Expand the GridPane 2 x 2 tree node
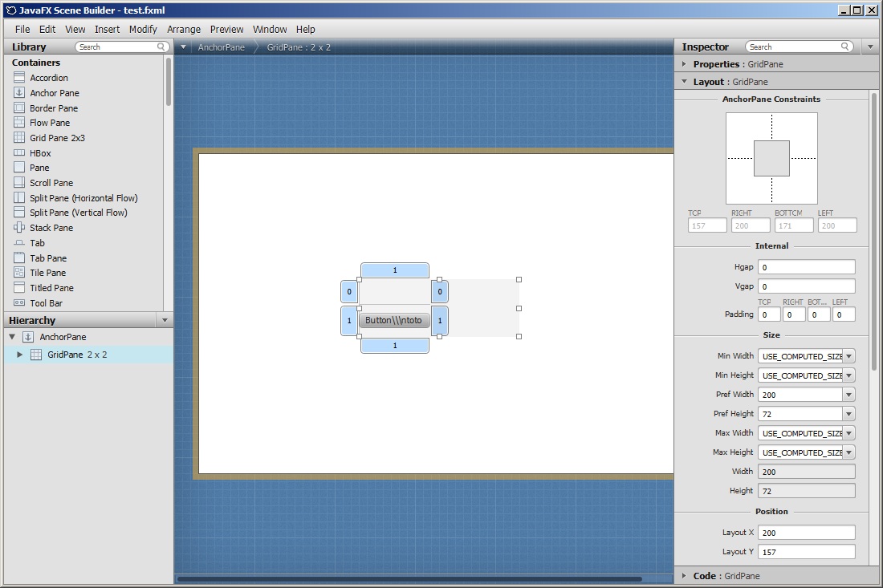This screenshot has width=883, height=588. coord(20,355)
